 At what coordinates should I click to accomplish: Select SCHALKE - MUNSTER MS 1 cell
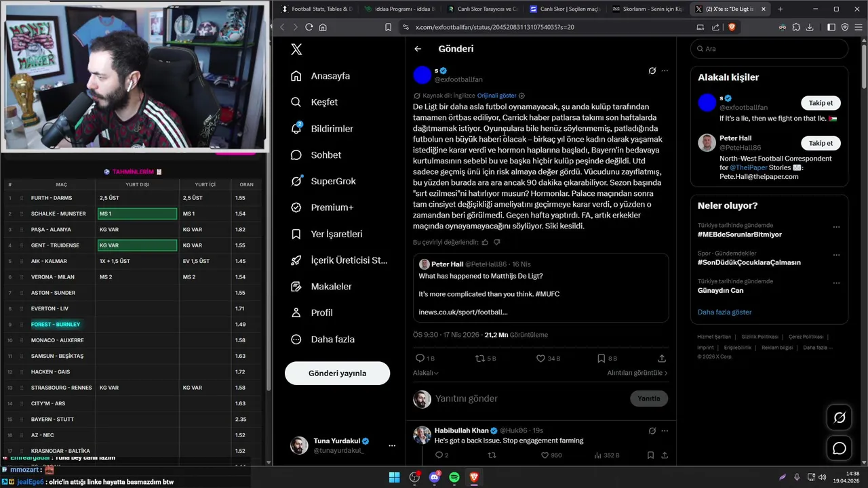click(137, 213)
